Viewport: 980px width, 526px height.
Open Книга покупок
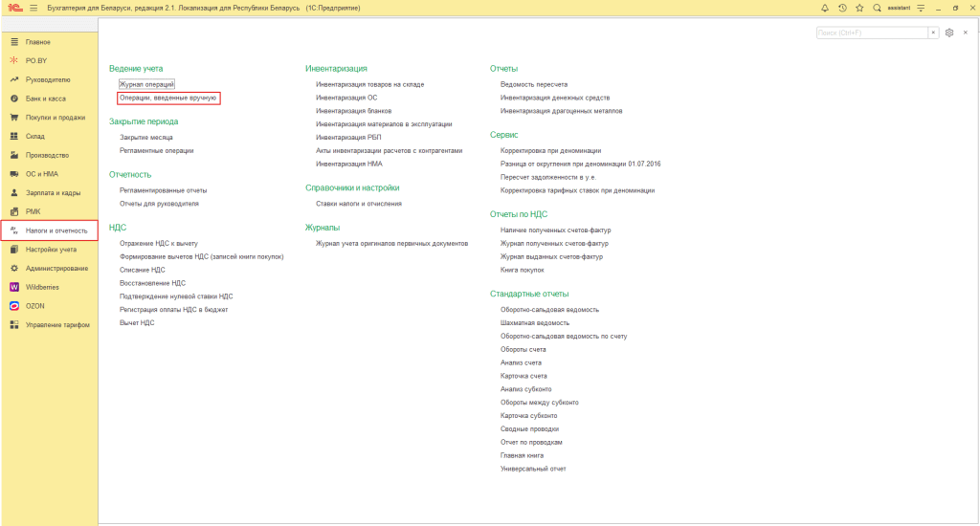522,270
